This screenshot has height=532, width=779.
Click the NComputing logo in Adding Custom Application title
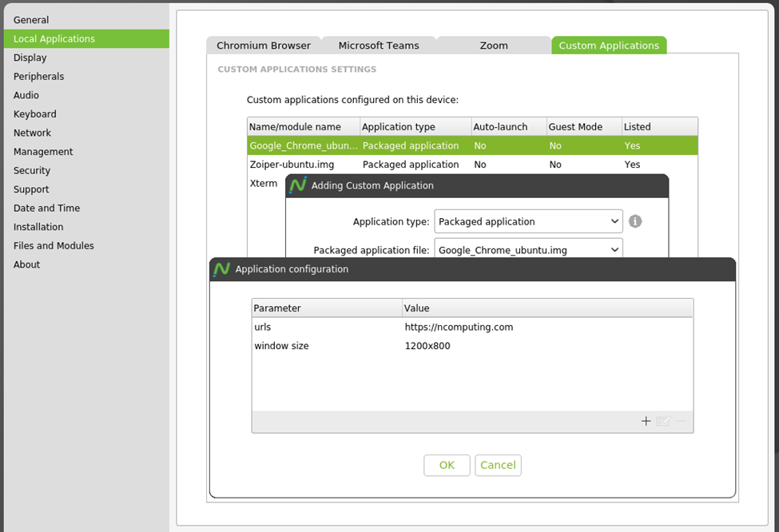tap(297, 185)
